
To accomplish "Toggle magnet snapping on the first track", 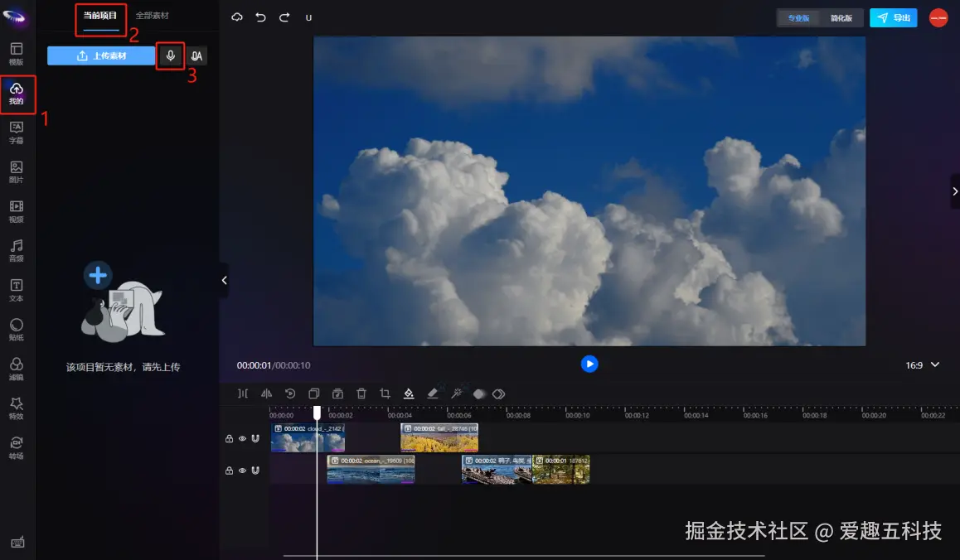I will click(255, 438).
